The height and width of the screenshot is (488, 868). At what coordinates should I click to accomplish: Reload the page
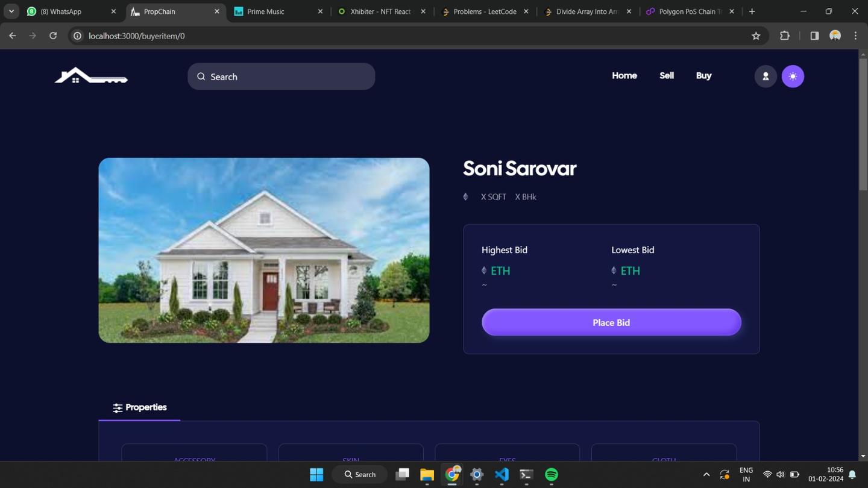tap(53, 36)
